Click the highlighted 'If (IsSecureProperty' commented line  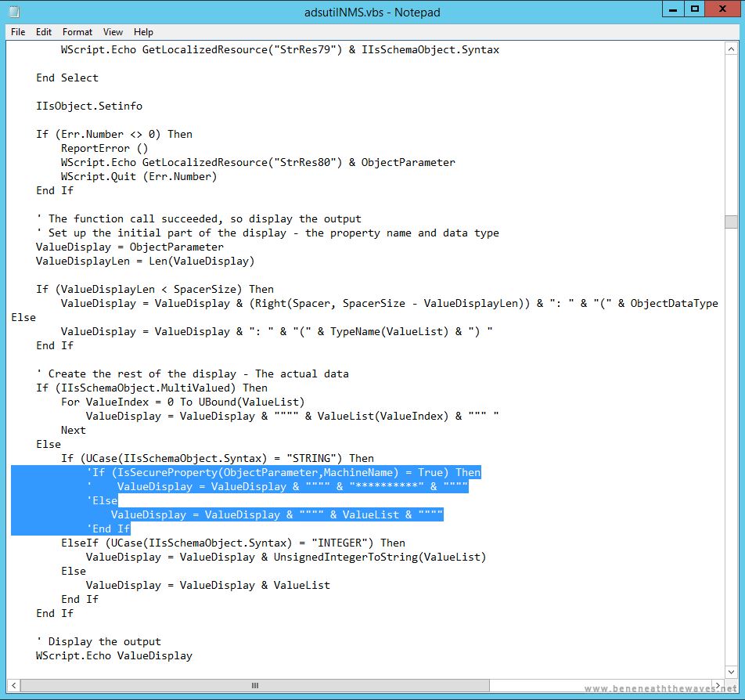pyautogui.click(x=283, y=472)
